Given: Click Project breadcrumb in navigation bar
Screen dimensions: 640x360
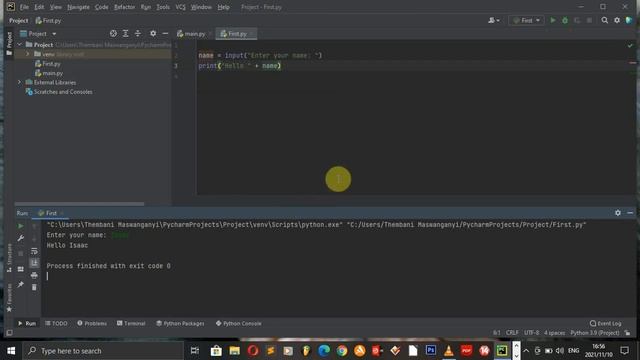Looking at the screenshot, I should pos(18,20).
